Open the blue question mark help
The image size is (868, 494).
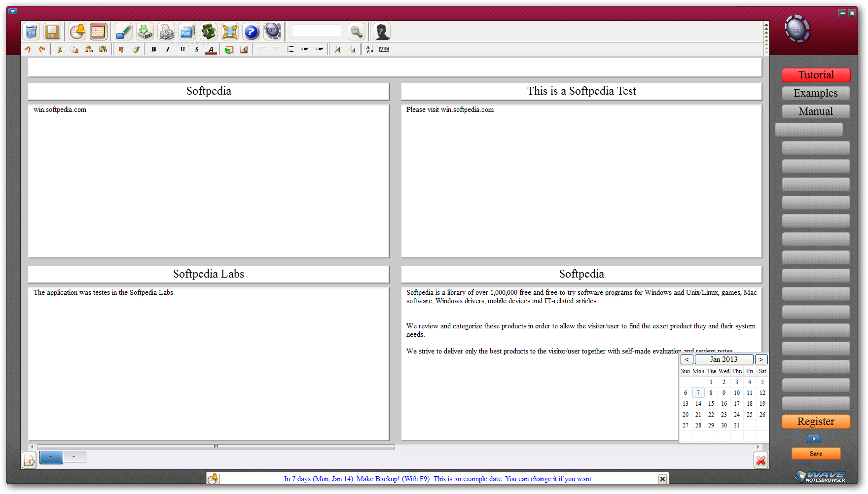251,32
